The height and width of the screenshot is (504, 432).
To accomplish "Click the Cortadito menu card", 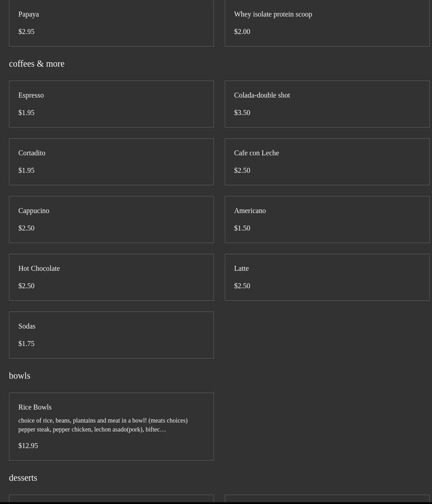I will coord(111,162).
